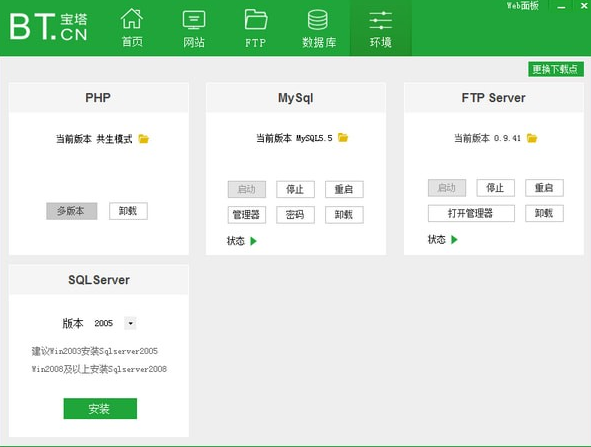Close the BT panel window
Image resolution: width=591 pixels, height=447 pixels.
(x=583, y=6)
